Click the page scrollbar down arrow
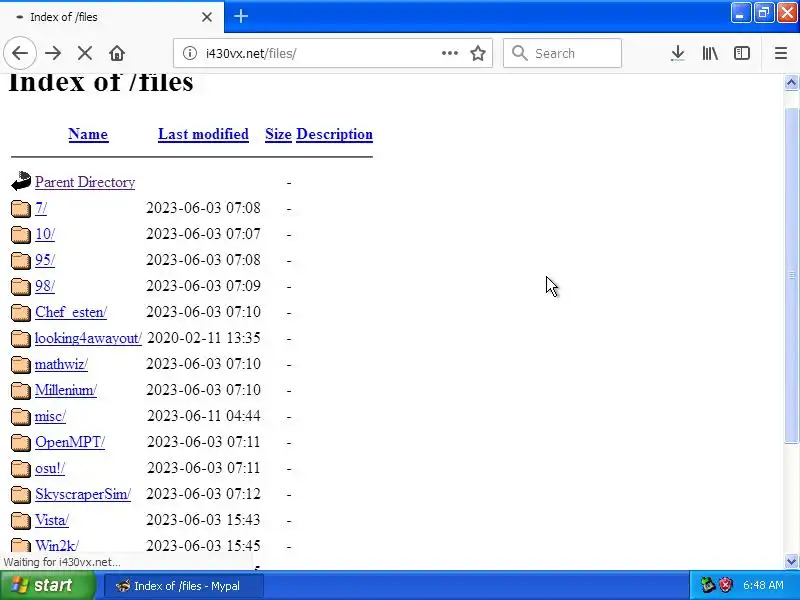 click(x=791, y=561)
